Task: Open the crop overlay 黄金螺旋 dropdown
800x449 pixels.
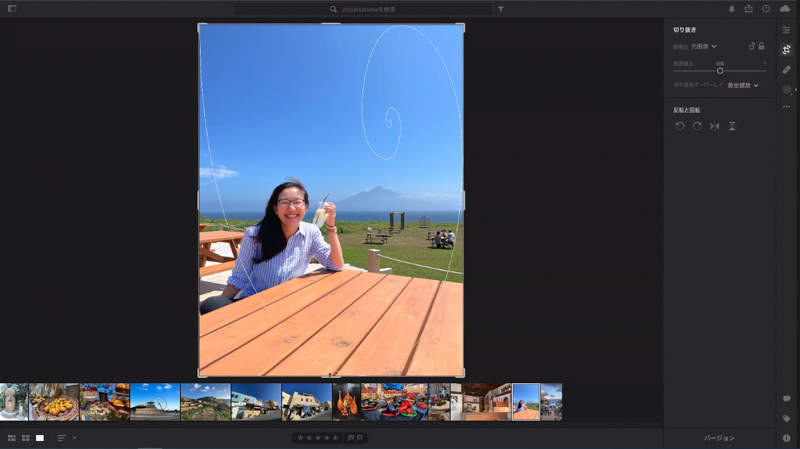Action: 743,85
